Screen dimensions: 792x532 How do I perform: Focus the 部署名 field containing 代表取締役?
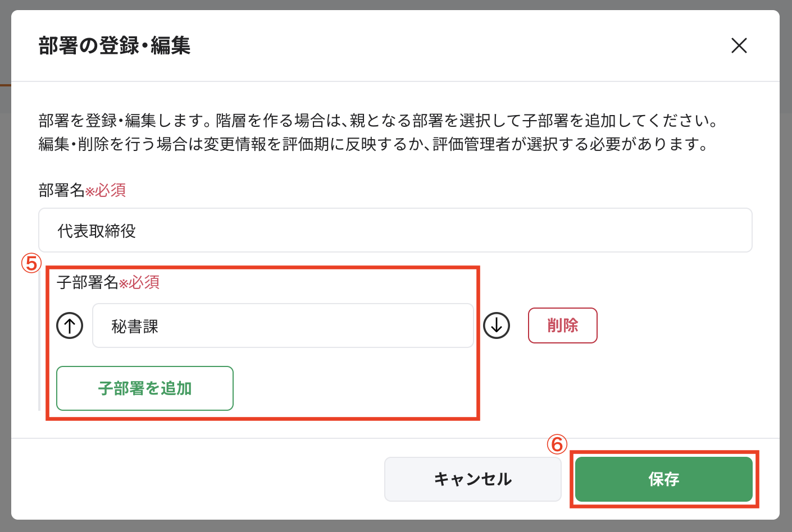tap(395, 231)
